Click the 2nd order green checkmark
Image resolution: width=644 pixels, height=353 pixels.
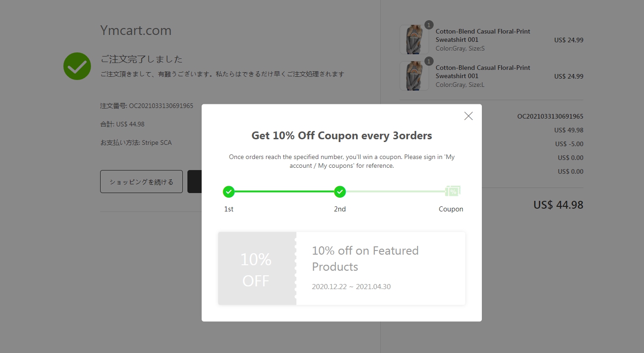click(340, 192)
